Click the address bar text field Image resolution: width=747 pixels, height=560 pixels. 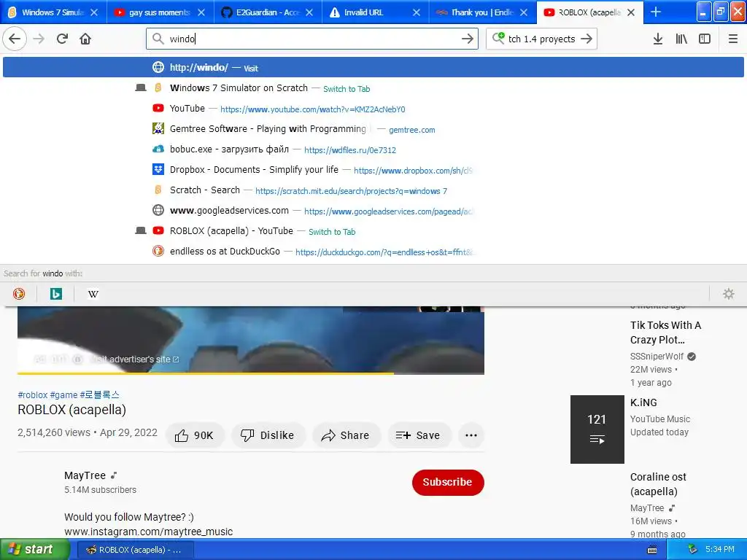[x=312, y=39]
